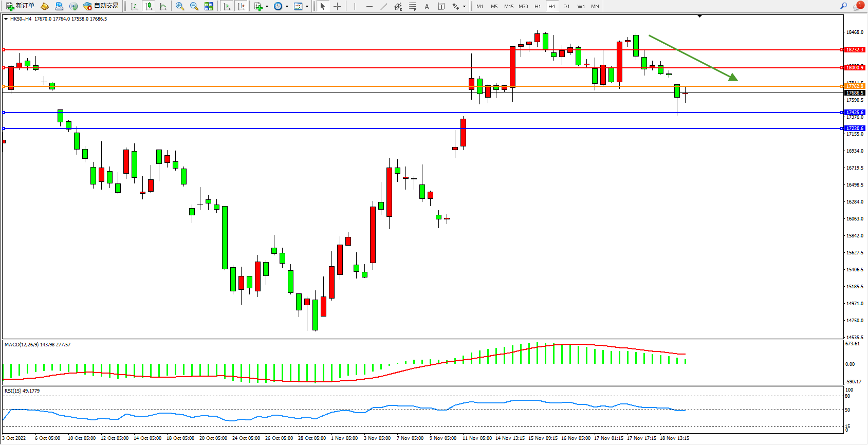The height and width of the screenshot is (445, 868).
Task: Switch to the M15 timeframe
Action: (509, 6)
